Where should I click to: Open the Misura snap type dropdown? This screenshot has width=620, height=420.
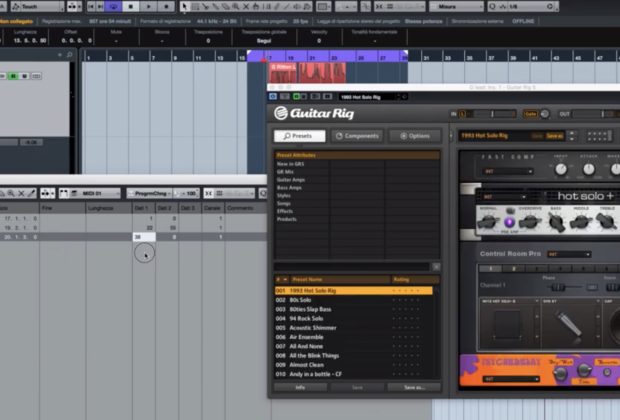[x=456, y=6]
